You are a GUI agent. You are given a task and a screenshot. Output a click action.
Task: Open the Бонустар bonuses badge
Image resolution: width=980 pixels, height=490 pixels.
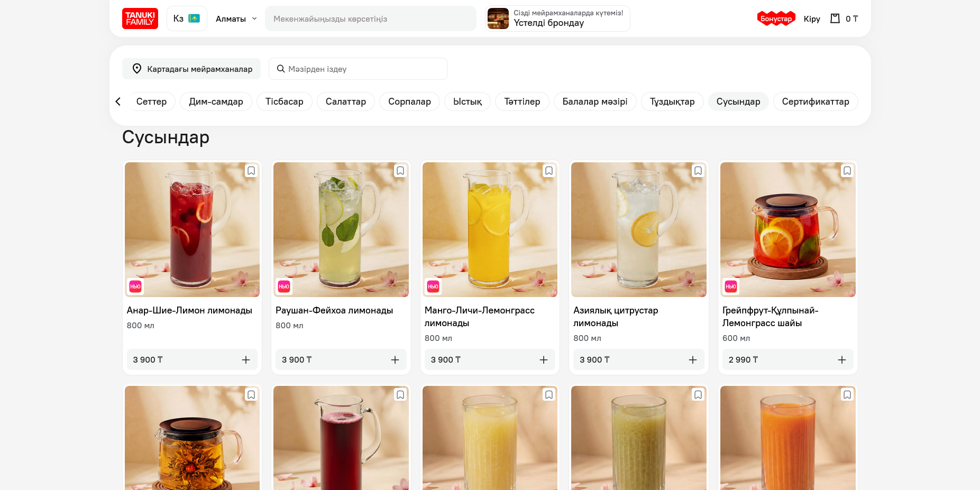click(x=776, y=19)
